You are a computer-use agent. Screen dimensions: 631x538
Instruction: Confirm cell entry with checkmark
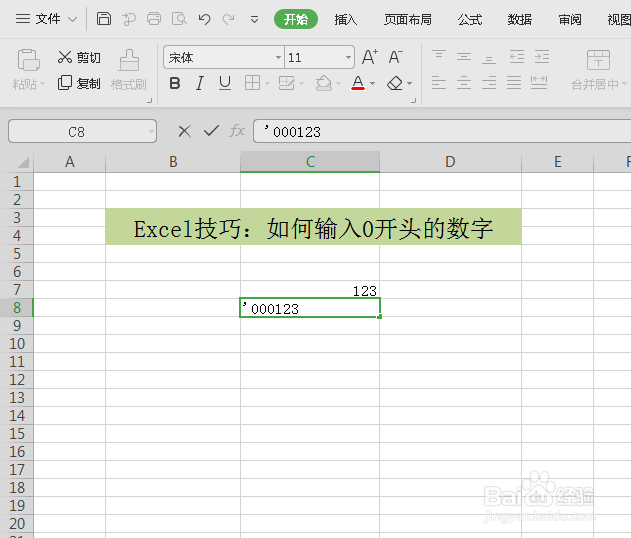[211, 131]
